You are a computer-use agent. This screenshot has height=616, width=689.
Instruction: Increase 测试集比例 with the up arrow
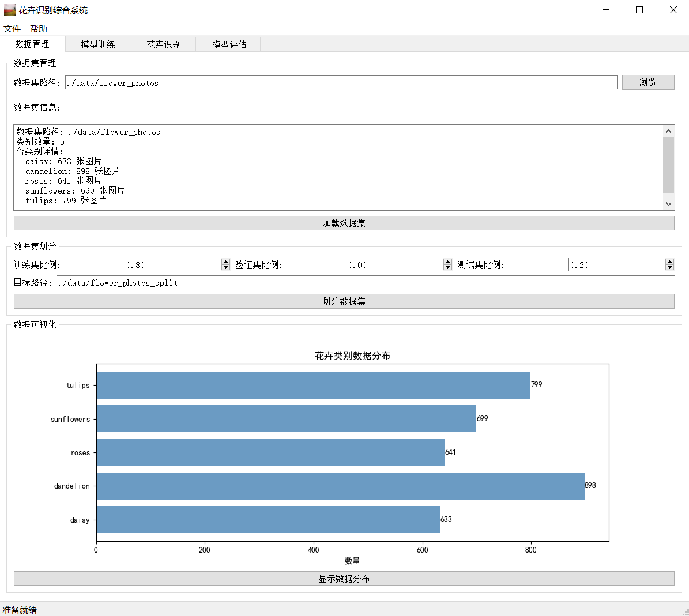coord(669,262)
